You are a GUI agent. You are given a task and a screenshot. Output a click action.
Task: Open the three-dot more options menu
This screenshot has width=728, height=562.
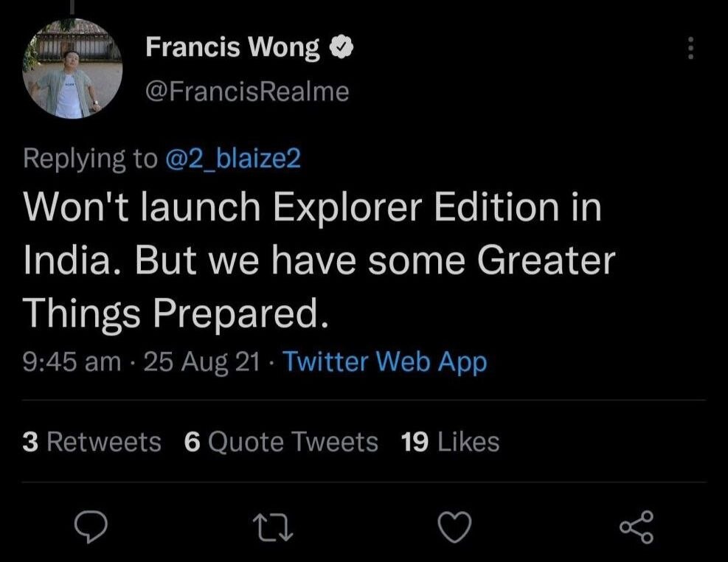pyautogui.click(x=691, y=49)
